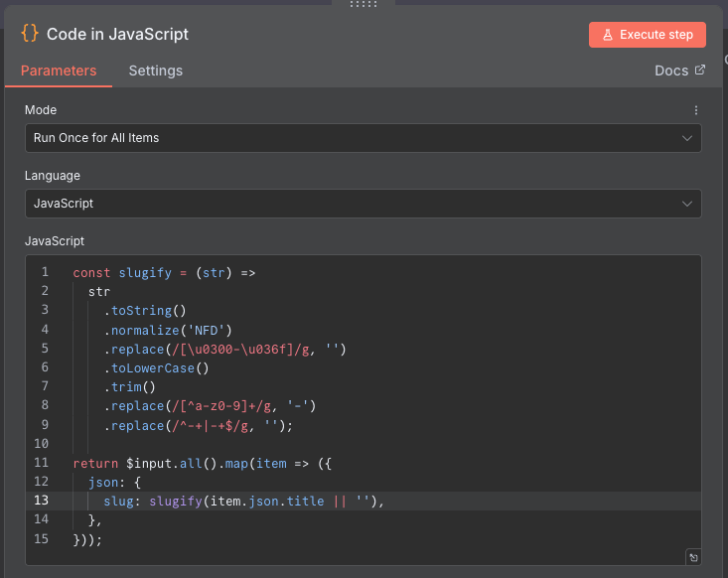Click the '.trim()' call on line 7
The width and height of the screenshot is (728, 578).
129,387
